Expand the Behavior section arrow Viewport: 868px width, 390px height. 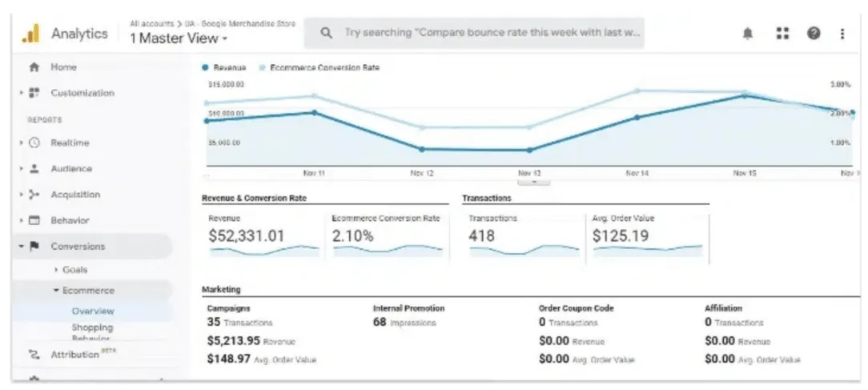click(21, 220)
